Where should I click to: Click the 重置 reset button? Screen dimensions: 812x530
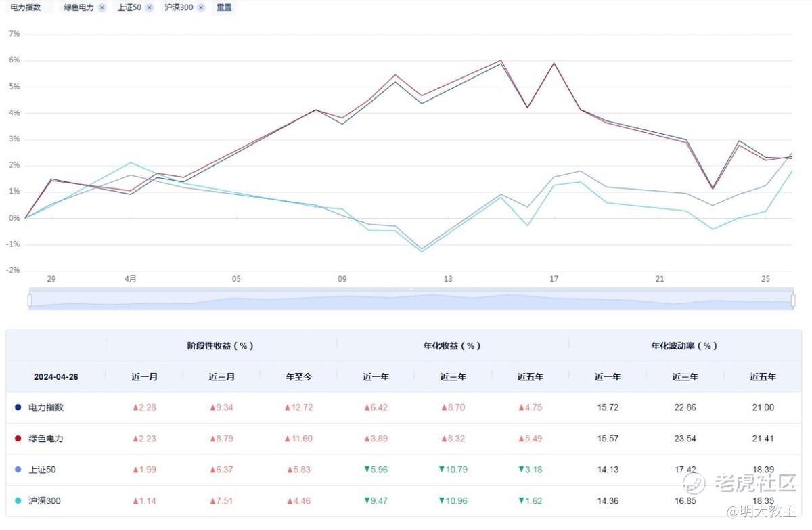click(224, 7)
